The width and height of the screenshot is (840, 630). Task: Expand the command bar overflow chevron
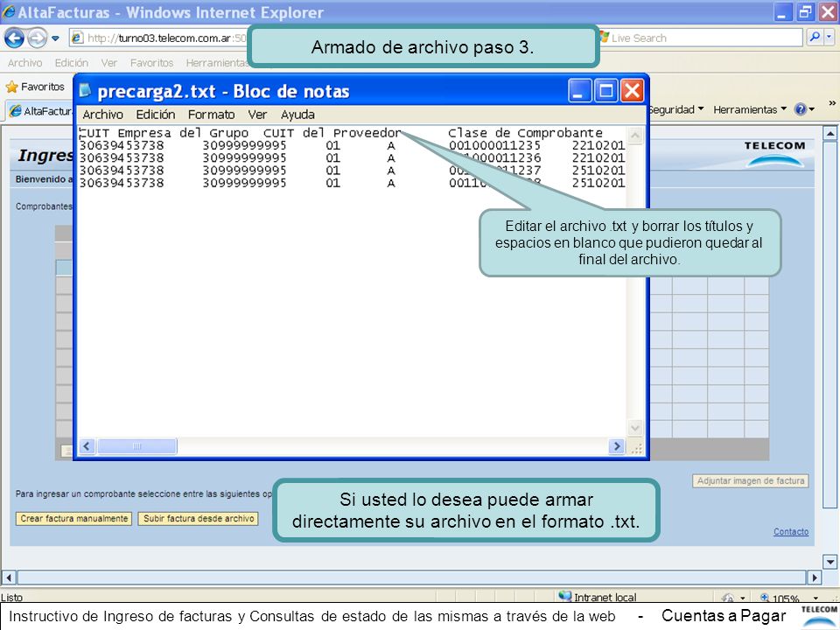point(831,103)
